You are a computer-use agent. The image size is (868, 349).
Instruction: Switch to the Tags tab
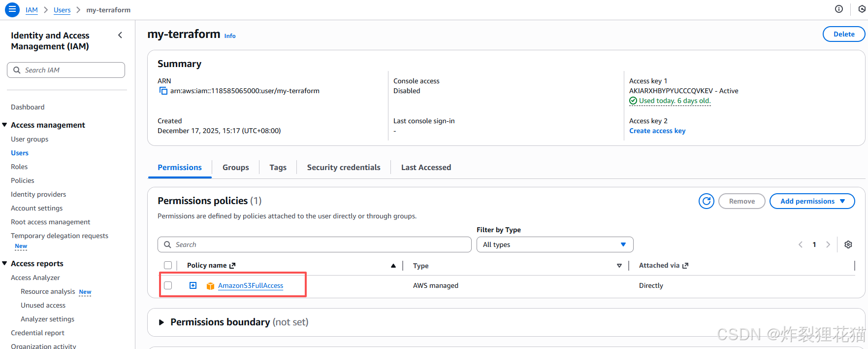pos(278,168)
